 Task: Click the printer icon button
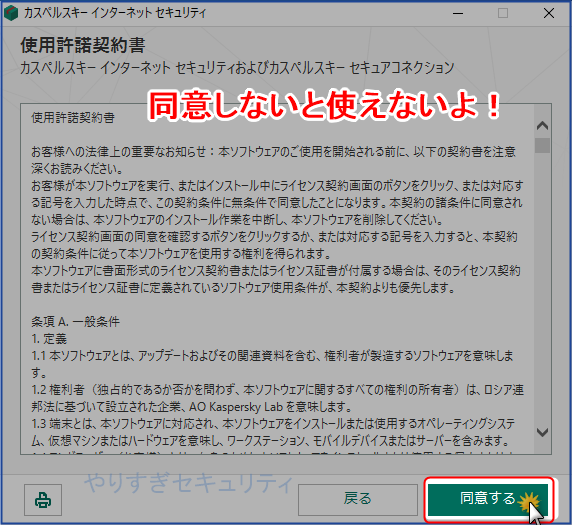point(43,500)
